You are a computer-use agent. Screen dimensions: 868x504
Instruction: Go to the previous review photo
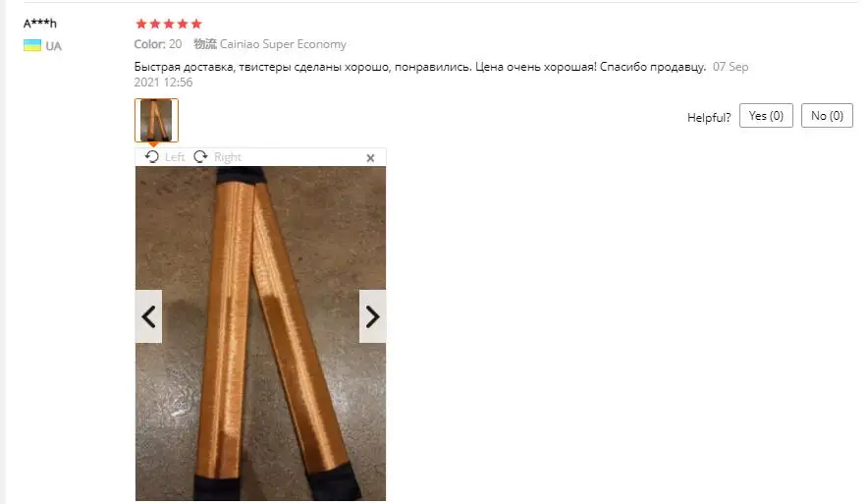pos(148,316)
